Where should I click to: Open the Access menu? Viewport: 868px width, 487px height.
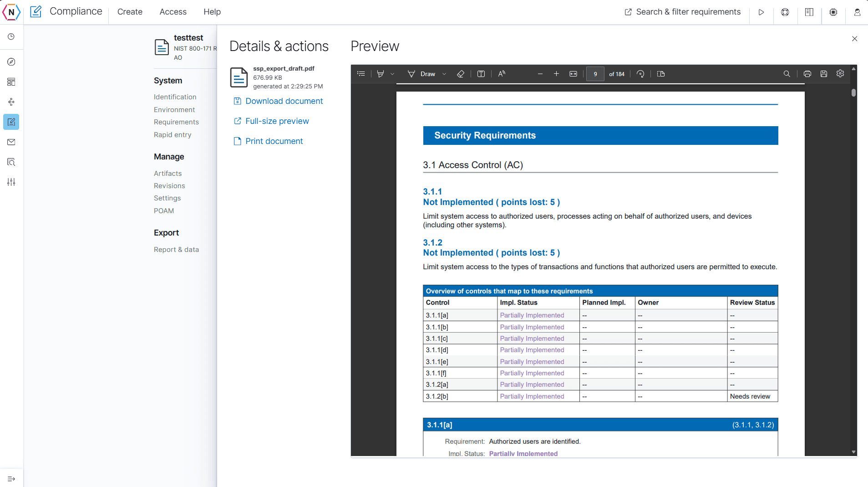click(x=173, y=12)
